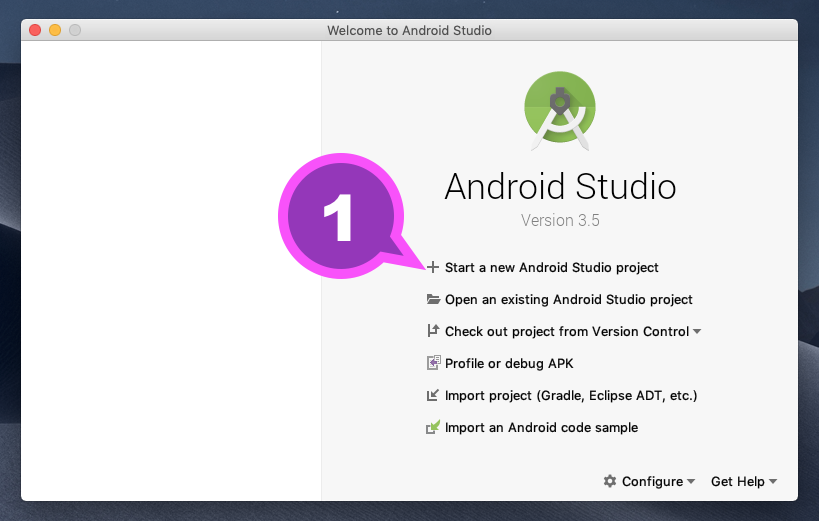Viewport: 819px width, 521px height.
Task: Select Profile or debug APK
Action: pyautogui.click(x=509, y=363)
